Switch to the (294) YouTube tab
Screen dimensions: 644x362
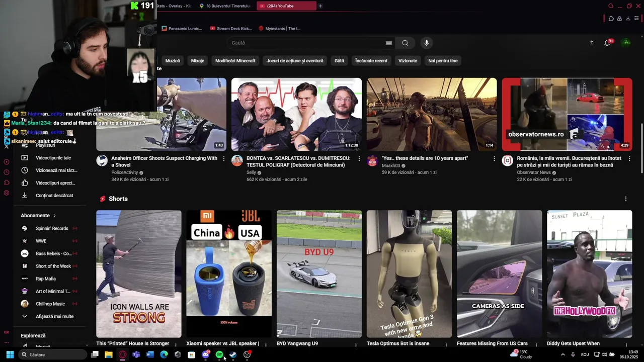[286, 6]
